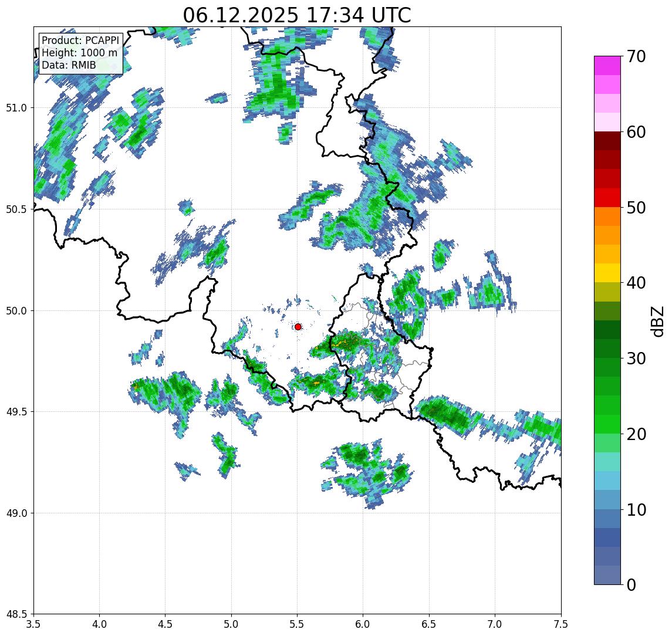Click the bright red colorbar segment above 50

(607, 198)
